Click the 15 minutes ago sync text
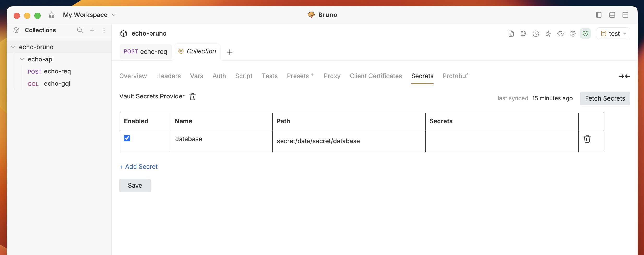644x255 pixels. point(552,98)
